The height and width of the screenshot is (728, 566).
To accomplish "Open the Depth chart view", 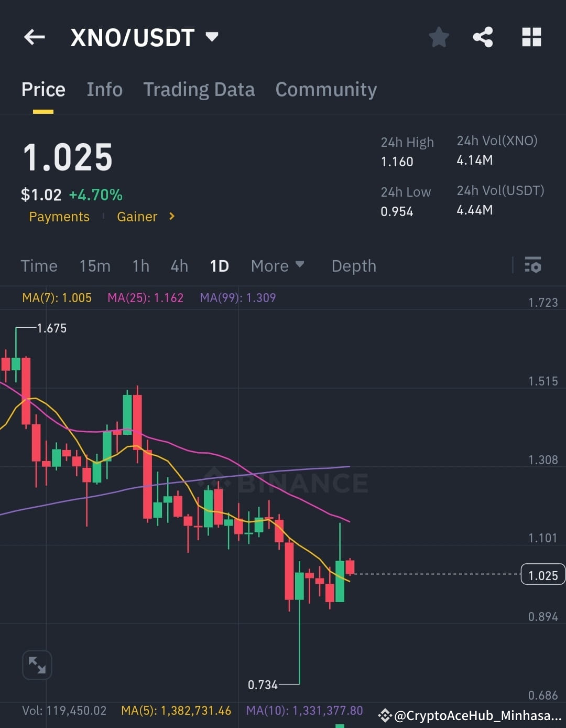I will click(354, 266).
